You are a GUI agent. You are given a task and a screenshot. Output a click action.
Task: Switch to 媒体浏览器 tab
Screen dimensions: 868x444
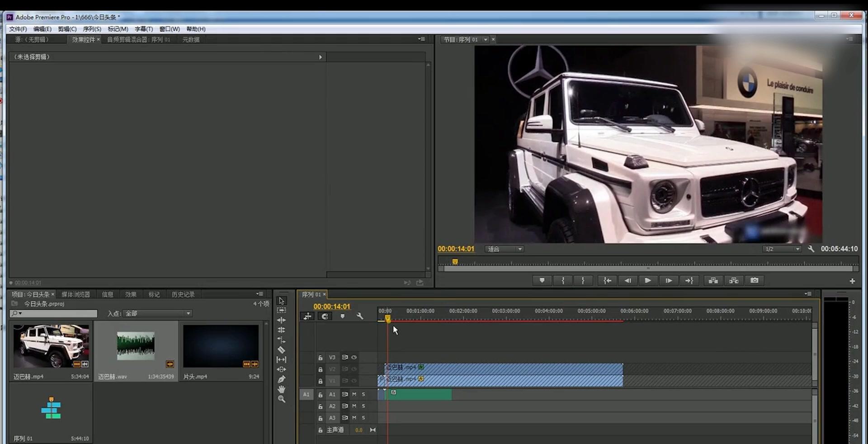point(75,294)
